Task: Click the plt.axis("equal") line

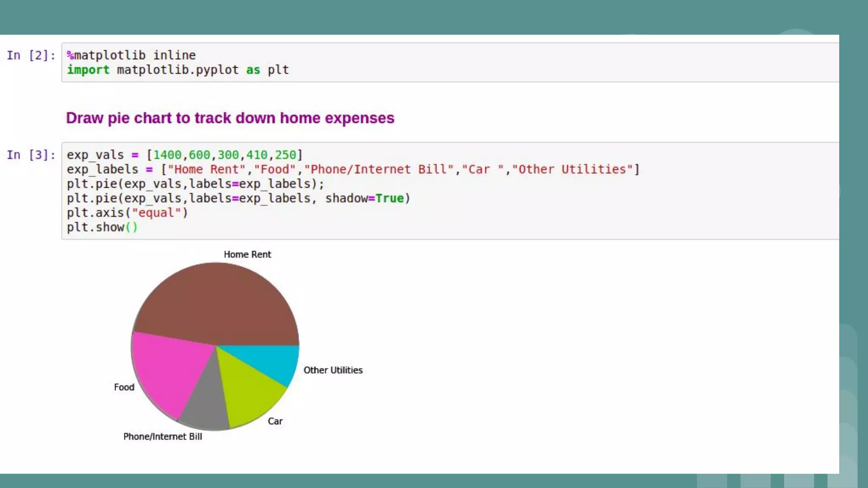Action: pyautogui.click(x=127, y=213)
